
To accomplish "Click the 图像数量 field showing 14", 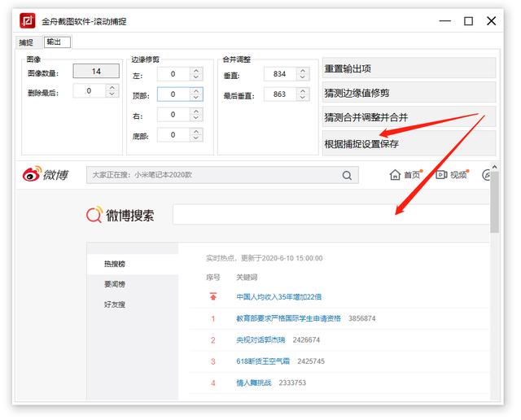I will (96, 71).
